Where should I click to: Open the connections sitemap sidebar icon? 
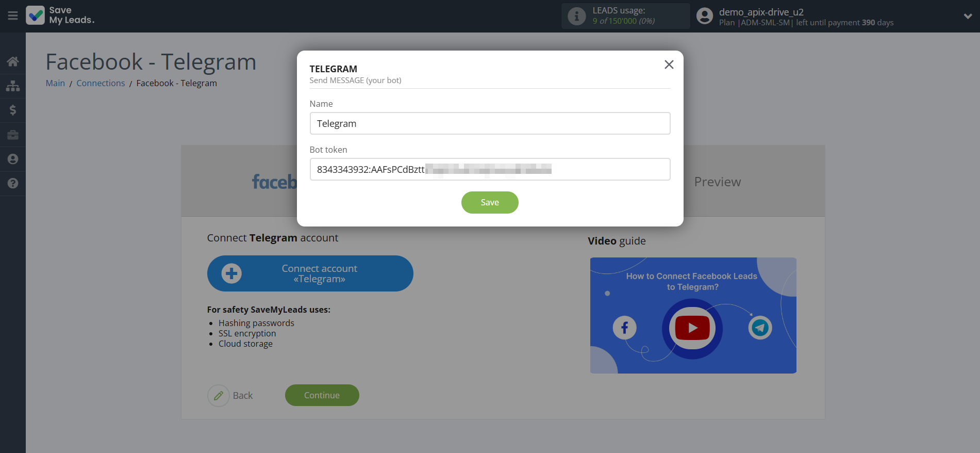pyautogui.click(x=13, y=86)
